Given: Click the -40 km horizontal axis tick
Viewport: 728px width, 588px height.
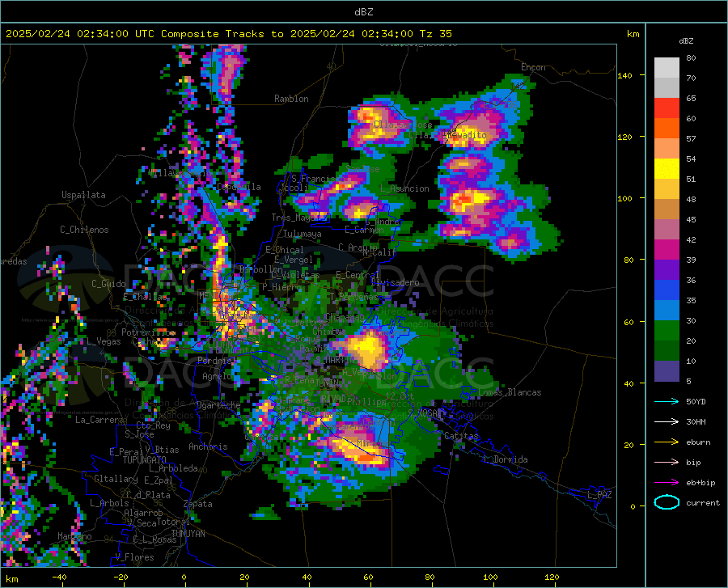Looking at the screenshot, I should pos(59,577).
